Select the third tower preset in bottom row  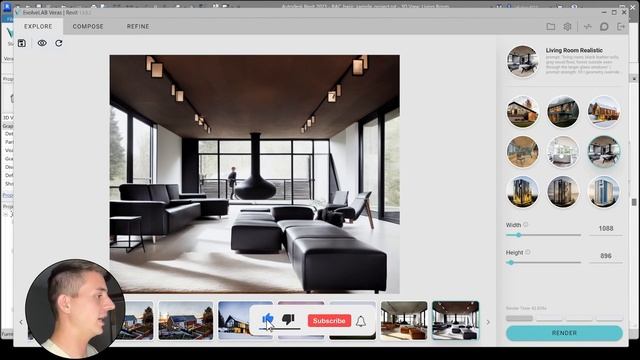pos(604,192)
